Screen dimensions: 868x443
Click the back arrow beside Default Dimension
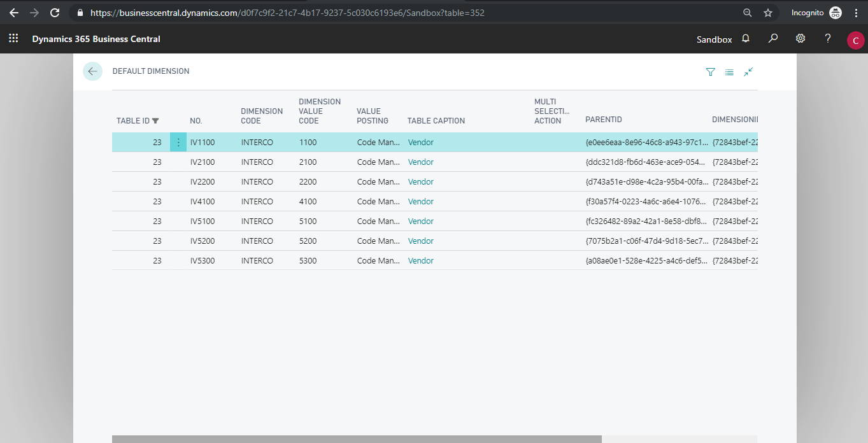pyautogui.click(x=92, y=71)
